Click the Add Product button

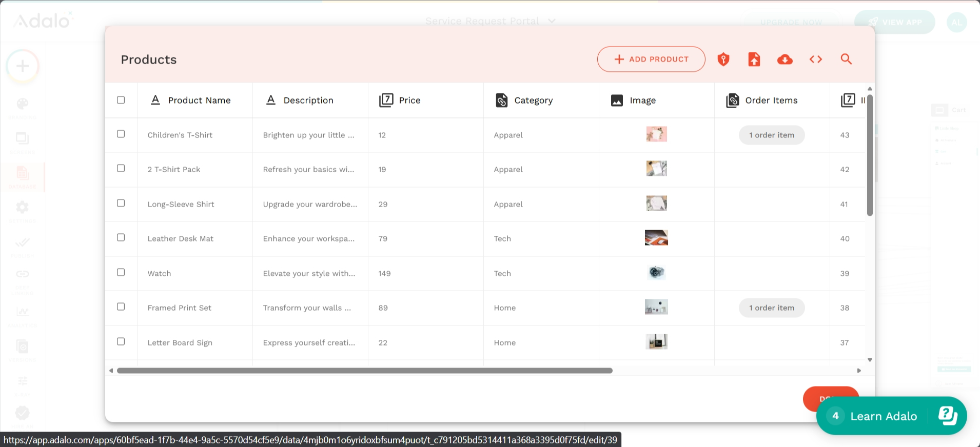651,59
